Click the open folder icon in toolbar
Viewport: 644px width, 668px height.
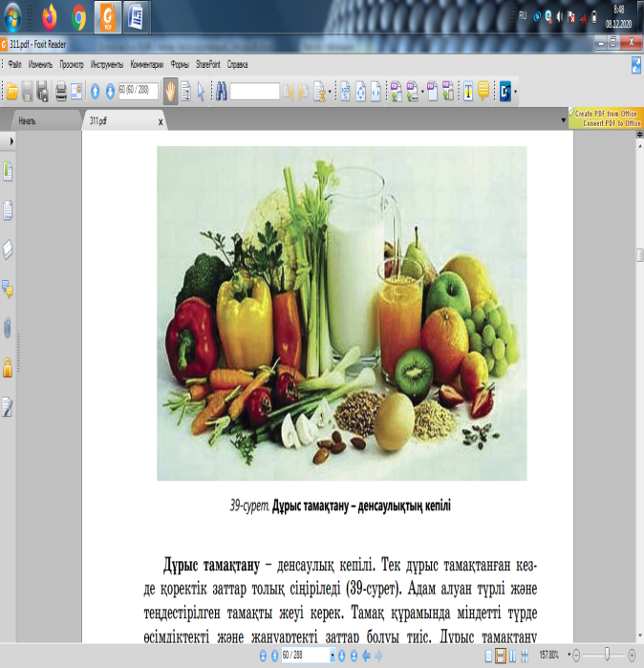pos(11,91)
